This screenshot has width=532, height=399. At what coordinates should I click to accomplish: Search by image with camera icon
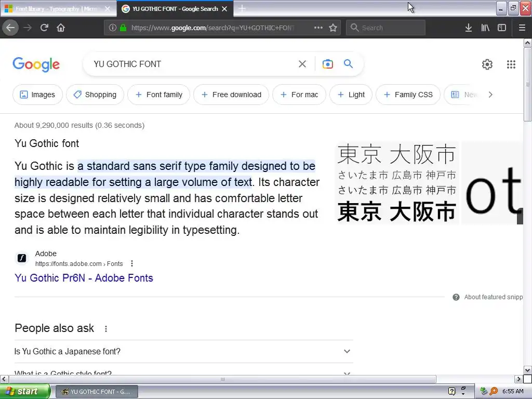tap(327, 64)
